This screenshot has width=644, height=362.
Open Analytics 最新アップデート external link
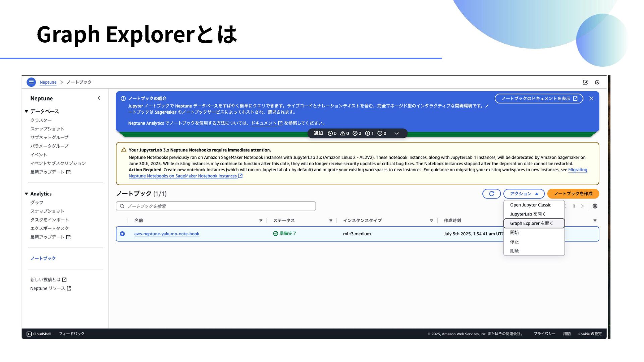(x=50, y=237)
